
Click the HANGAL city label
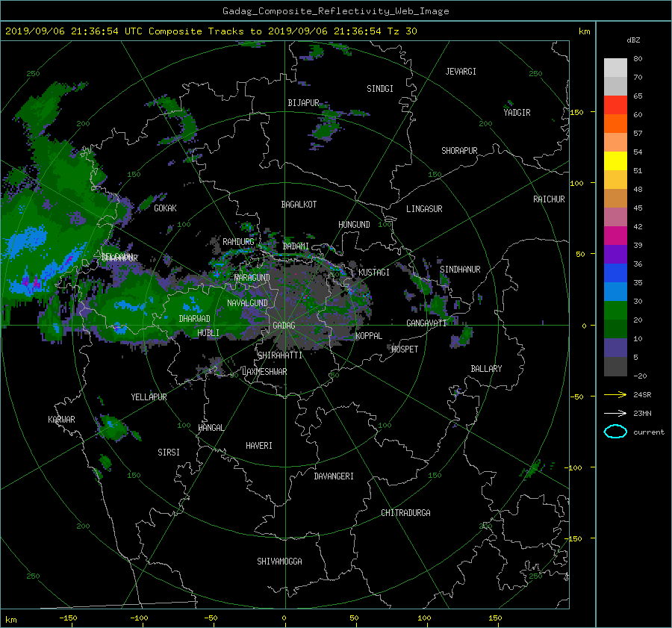tap(211, 428)
